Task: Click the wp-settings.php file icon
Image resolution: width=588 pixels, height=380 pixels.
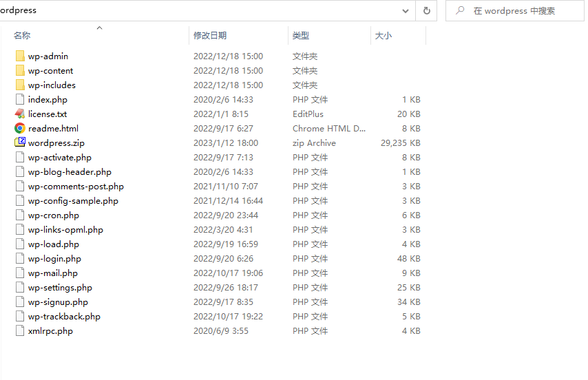Action: pyautogui.click(x=20, y=288)
